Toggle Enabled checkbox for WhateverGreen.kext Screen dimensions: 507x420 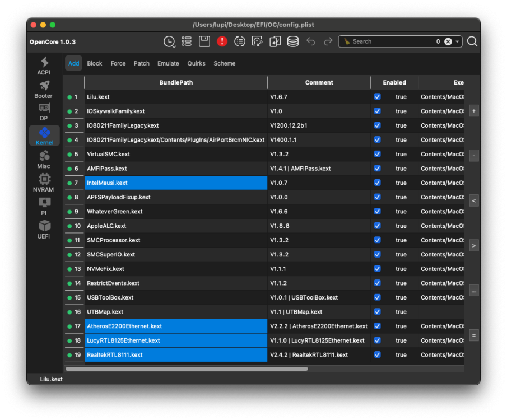tap(378, 212)
